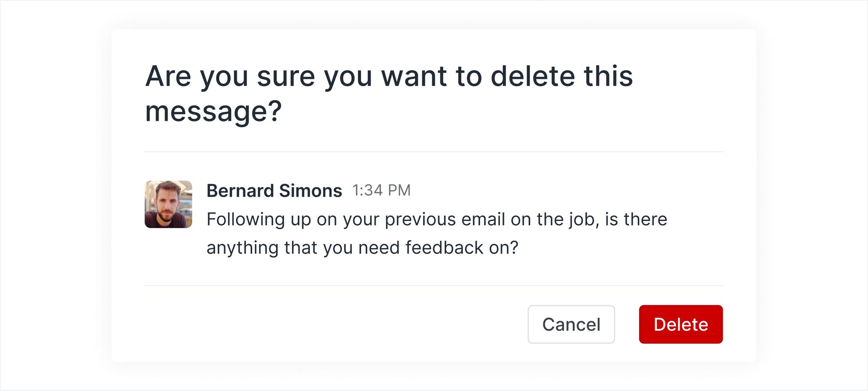Click the 1:34 PM timestamp
This screenshot has height=391, width=868.
click(x=381, y=190)
